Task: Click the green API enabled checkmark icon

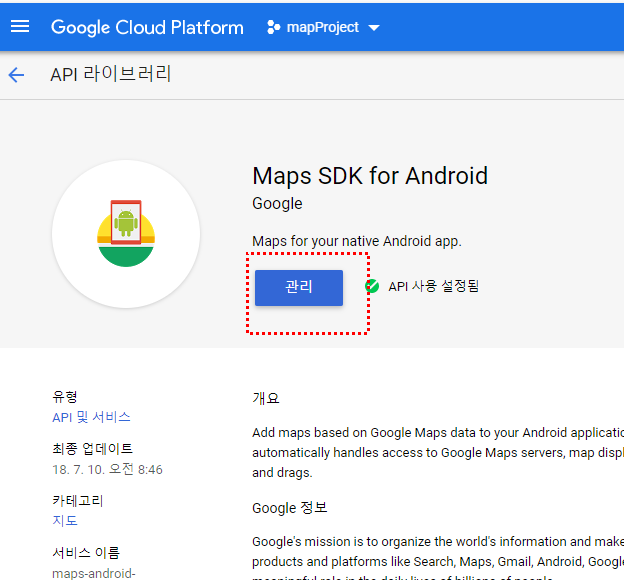Action: pyautogui.click(x=372, y=286)
